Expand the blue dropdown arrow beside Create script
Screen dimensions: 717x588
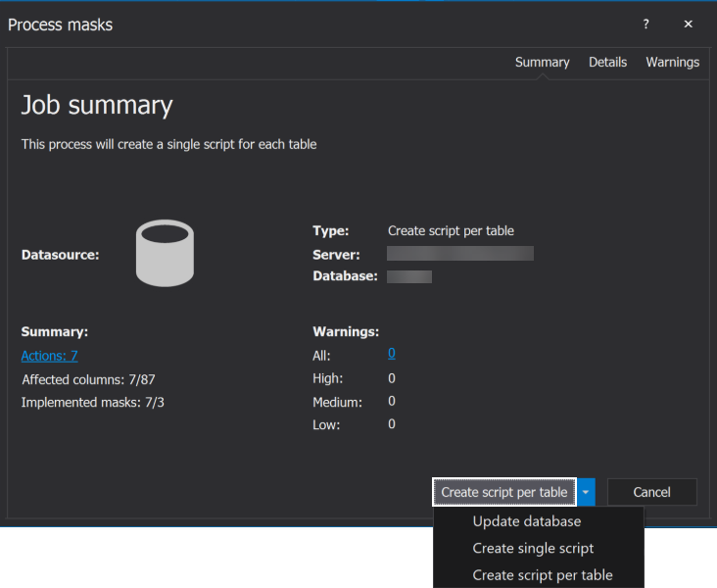point(586,492)
